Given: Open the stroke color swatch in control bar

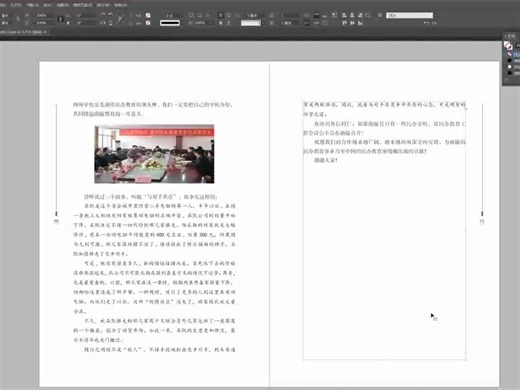Looking at the screenshot, I should pyautogui.click(x=148, y=23).
